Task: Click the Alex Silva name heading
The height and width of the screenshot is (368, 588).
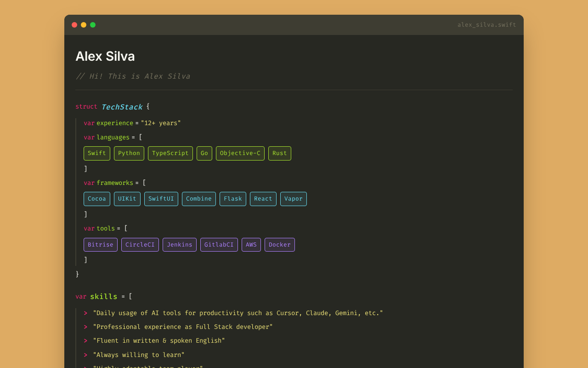Action: [x=105, y=56]
